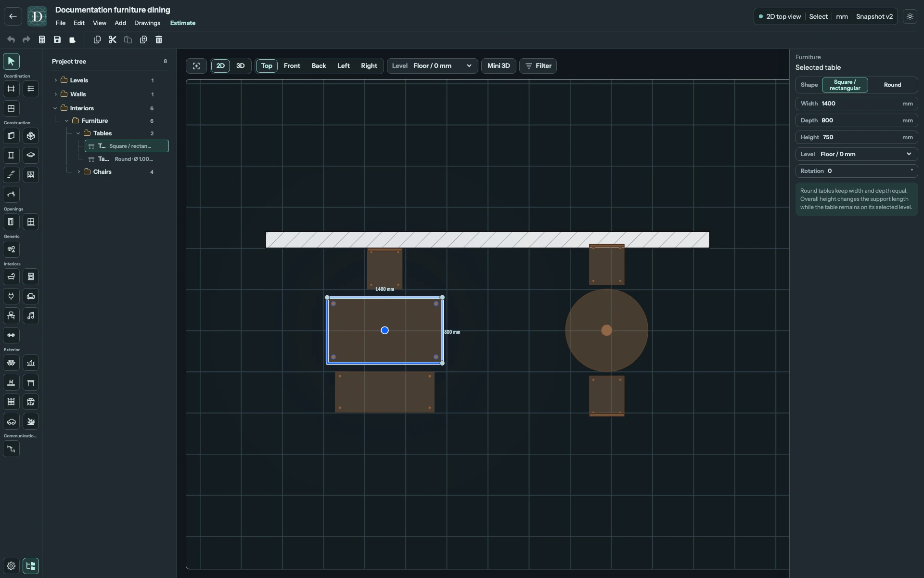Click the save floppy disk icon

coord(57,39)
